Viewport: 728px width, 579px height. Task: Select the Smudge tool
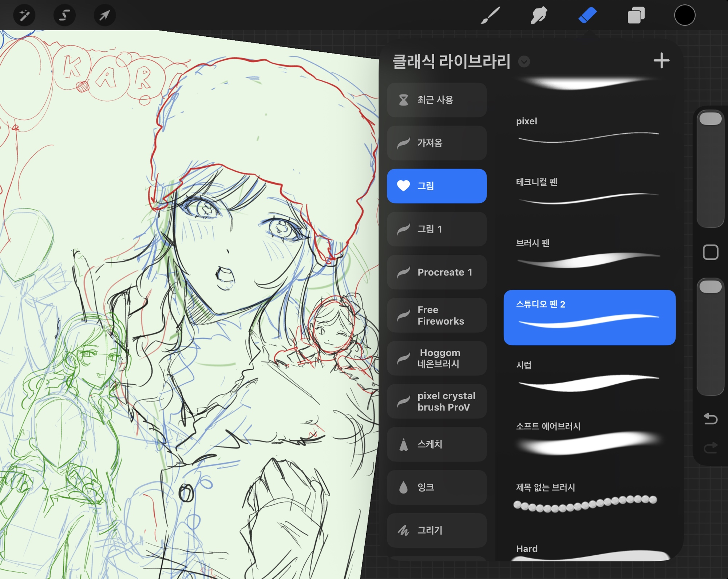(x=539, y=15)
